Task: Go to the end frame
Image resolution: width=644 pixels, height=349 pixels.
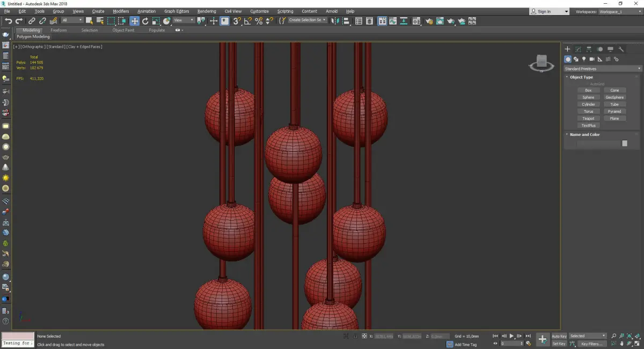Action: coord(528,336)
